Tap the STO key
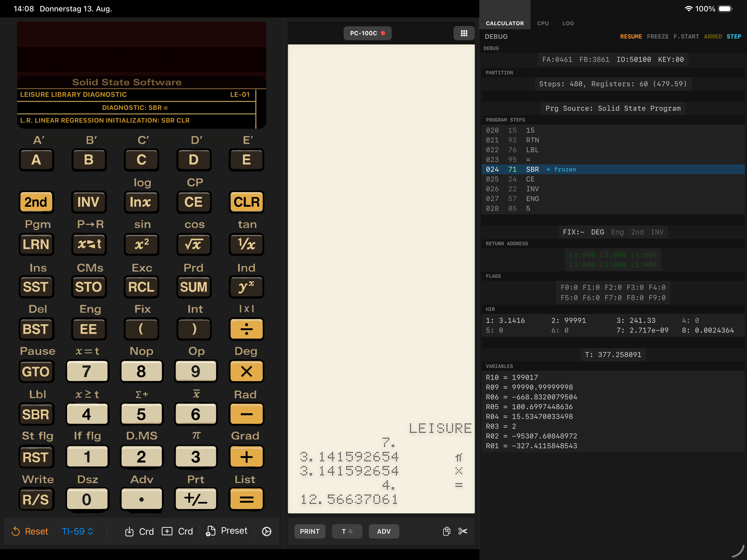Screen dimensions: 747x560 coord(89,287)
